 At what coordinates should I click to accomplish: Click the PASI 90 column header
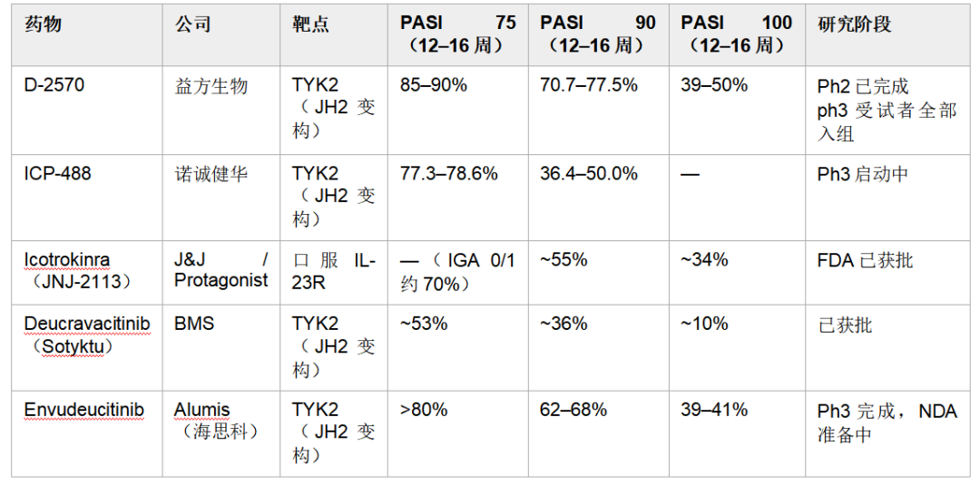[x=598, y=34]
